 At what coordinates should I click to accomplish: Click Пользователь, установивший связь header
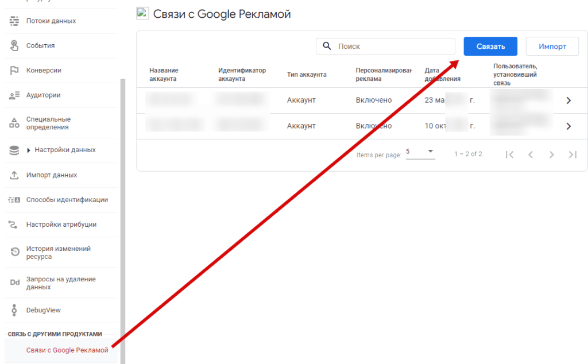515,75
